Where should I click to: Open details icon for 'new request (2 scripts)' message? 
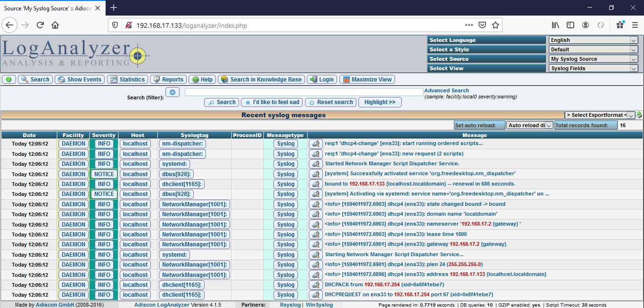coord(315,154)
